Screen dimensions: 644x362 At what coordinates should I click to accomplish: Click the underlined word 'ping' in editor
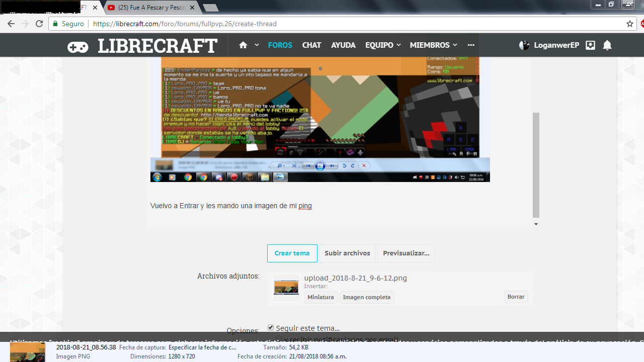click(x=305, y=206)
